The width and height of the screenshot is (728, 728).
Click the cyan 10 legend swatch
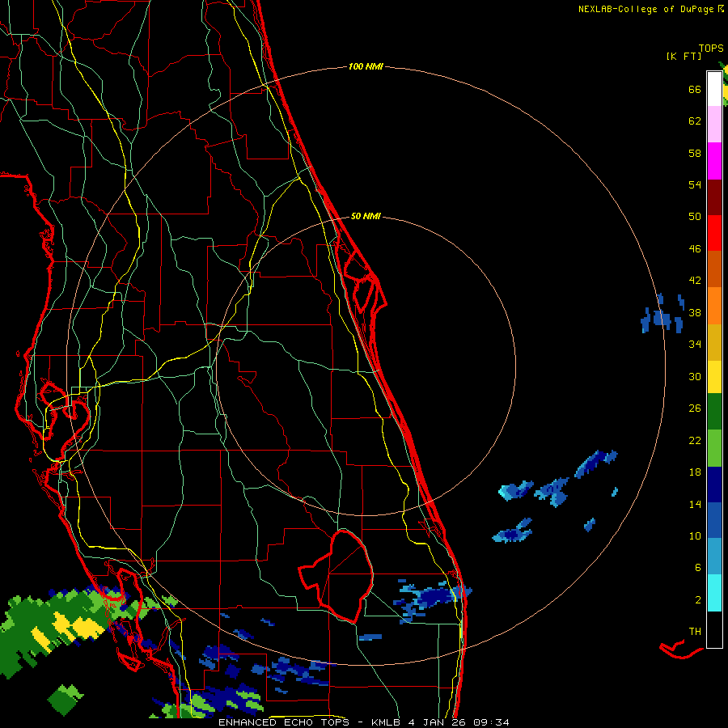pos(714,592)
